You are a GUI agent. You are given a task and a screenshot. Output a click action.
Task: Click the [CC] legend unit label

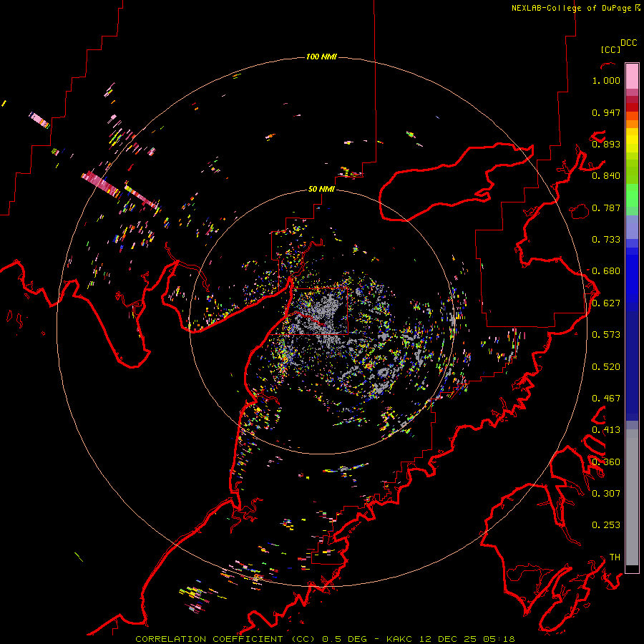click(610, 49)
